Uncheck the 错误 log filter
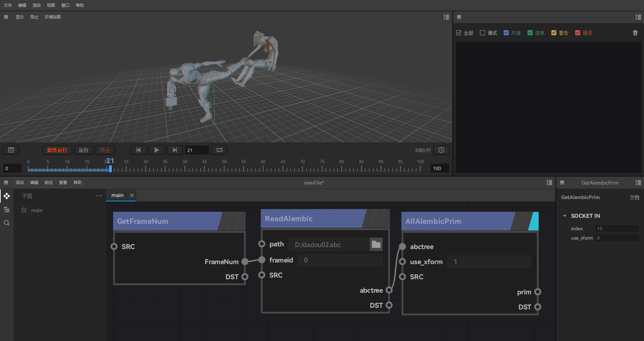 (x=578, y=33)
